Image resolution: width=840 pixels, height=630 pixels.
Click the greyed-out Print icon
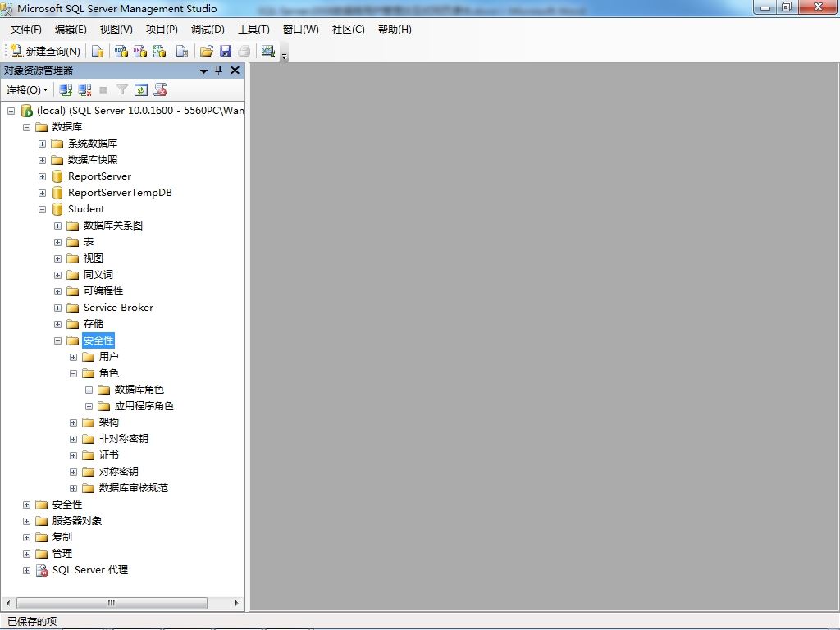[x=244, y=51]
